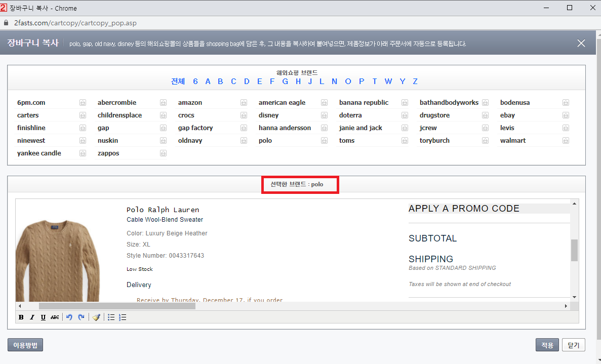
Task: Click the 적용 apply button
Action: (x=547, y=345)
